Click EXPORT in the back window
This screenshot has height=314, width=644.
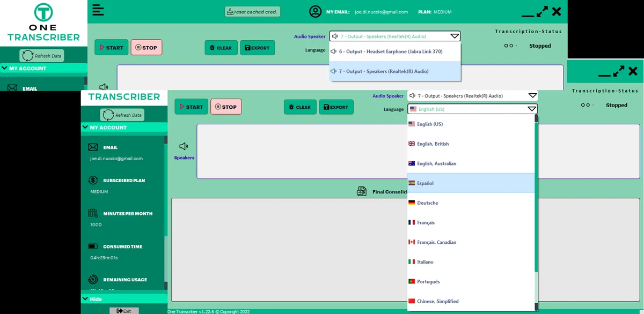[258, 48]
